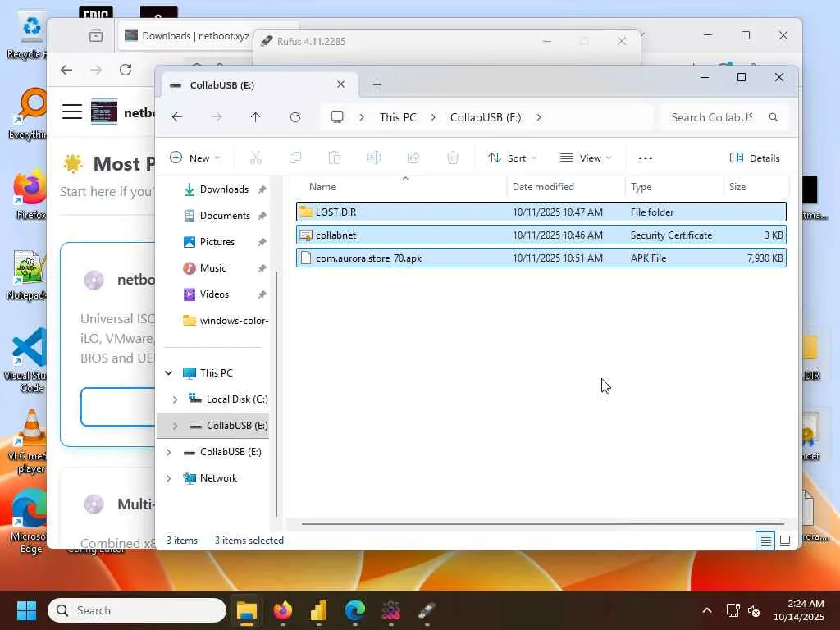Open Downloads in the quick access list
Viewport: 840px width, 630px height.
click(223, 189)
